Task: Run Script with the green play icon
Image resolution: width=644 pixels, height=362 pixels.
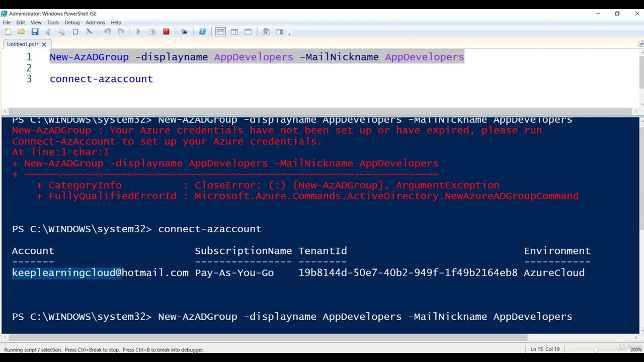Action: tap(138, 32)
